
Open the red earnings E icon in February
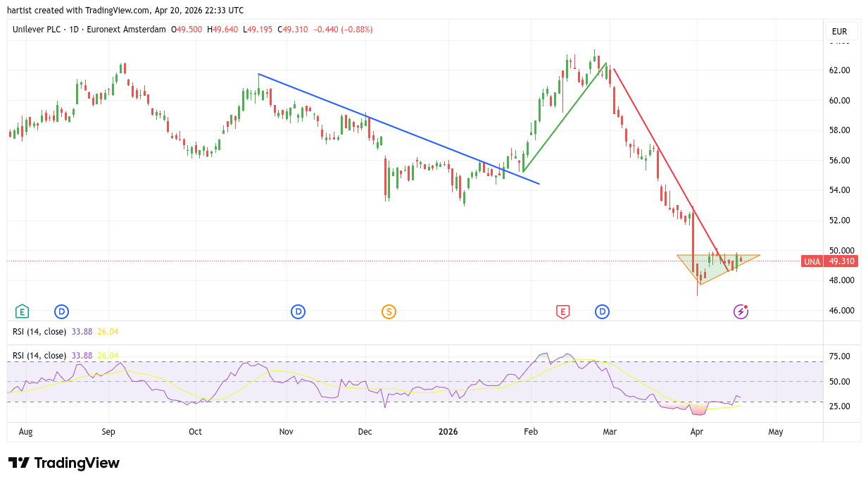562,311
